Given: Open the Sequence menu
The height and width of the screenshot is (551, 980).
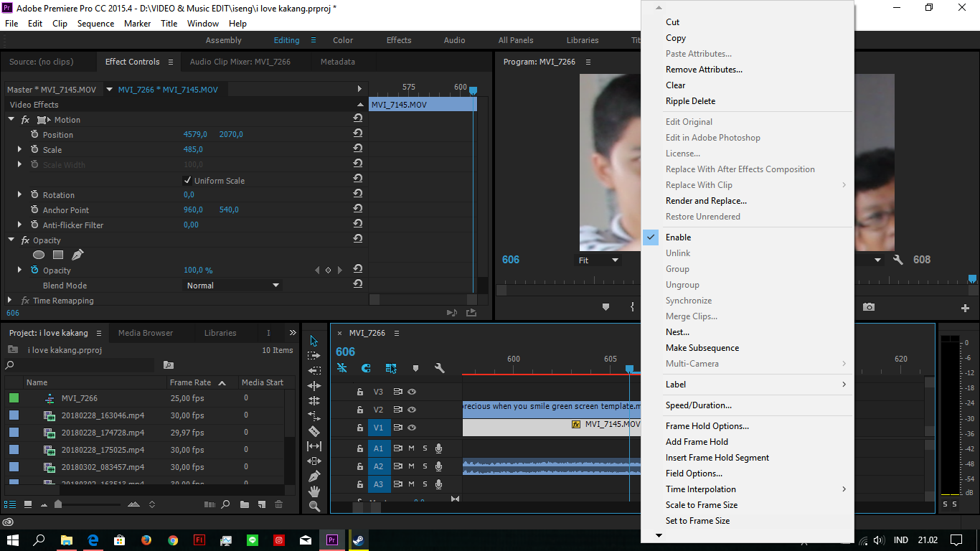Looking at the screenshot, I should point(96,24).
